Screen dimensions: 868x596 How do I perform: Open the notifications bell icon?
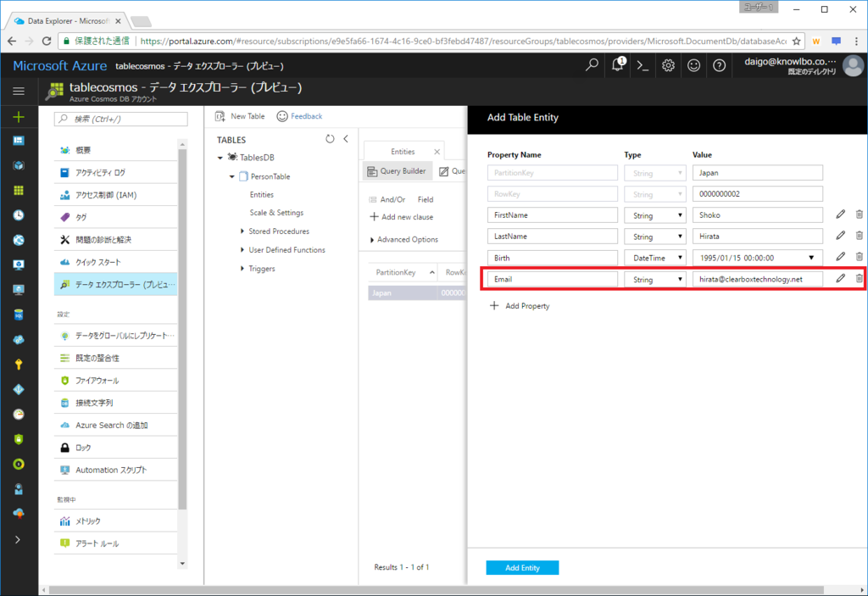[618, 64]
